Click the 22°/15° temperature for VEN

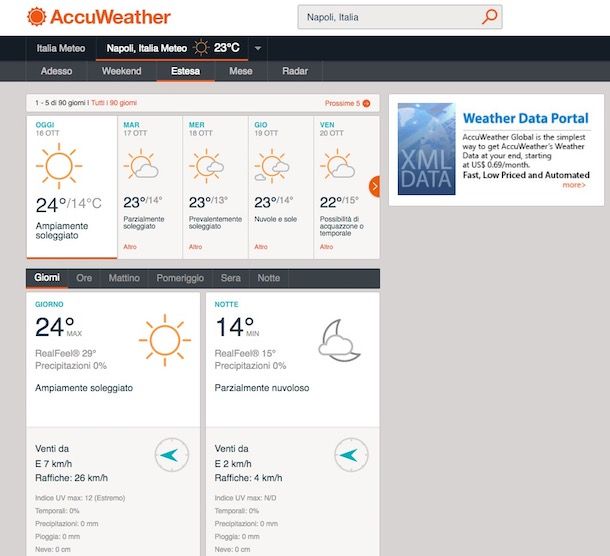click(x=339, y=202)
